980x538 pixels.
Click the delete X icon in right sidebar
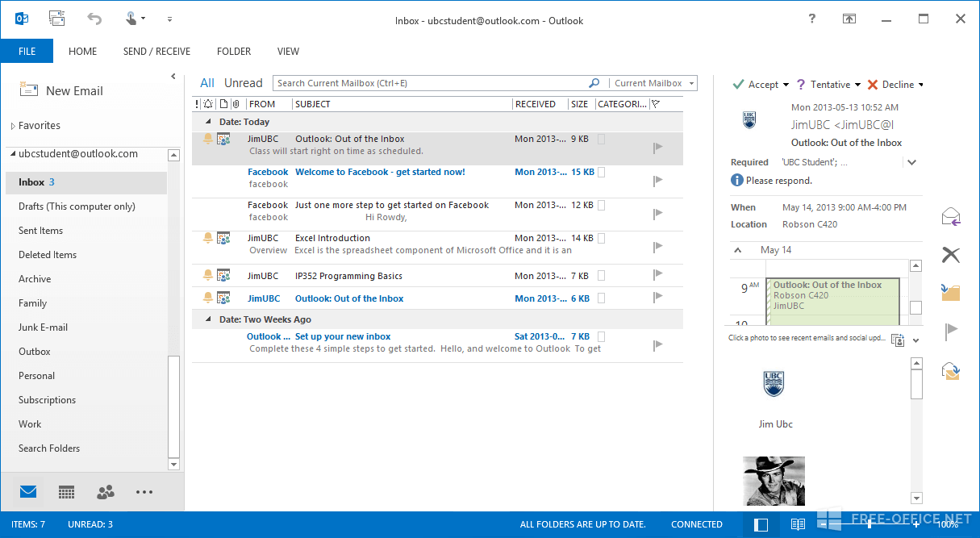coord(951,255)
